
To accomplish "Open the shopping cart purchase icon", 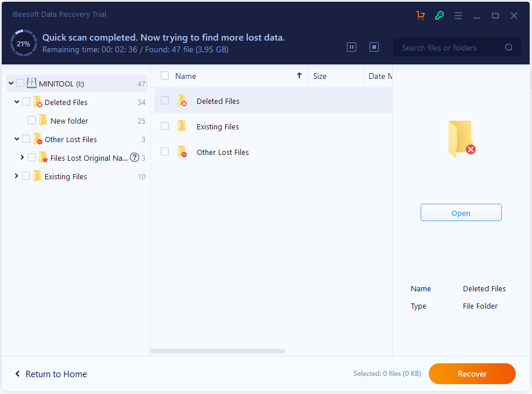I will (421, 15).
